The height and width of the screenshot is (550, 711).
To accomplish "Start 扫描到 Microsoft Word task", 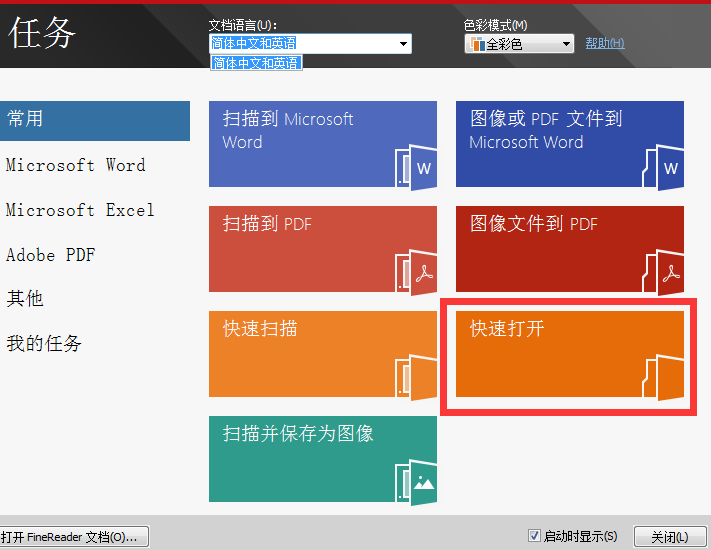I will (323, 144).
